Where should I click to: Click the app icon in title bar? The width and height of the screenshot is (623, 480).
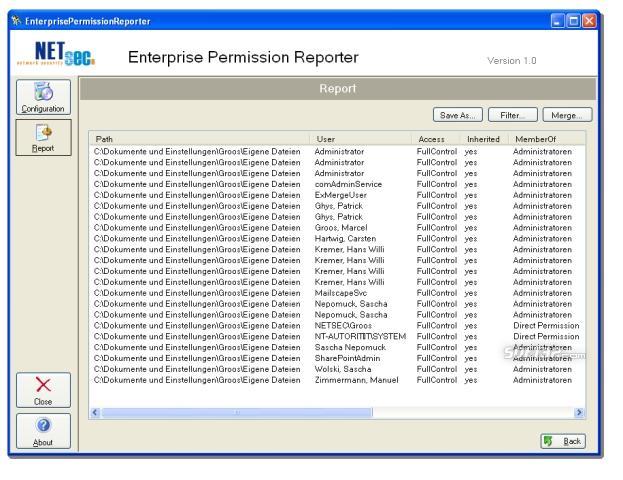16,21
